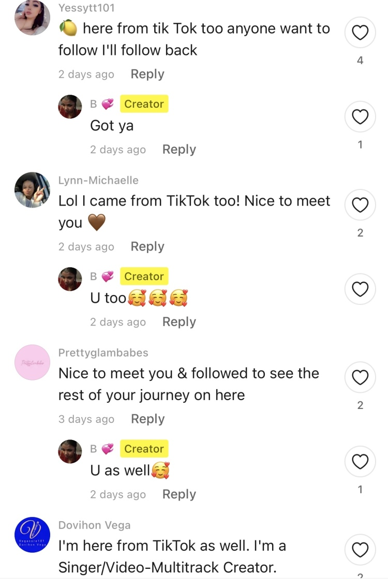The height and width of the screenshot is (588, 388).
Task: Tap the Dovihon Vega username
Action: 94,525
